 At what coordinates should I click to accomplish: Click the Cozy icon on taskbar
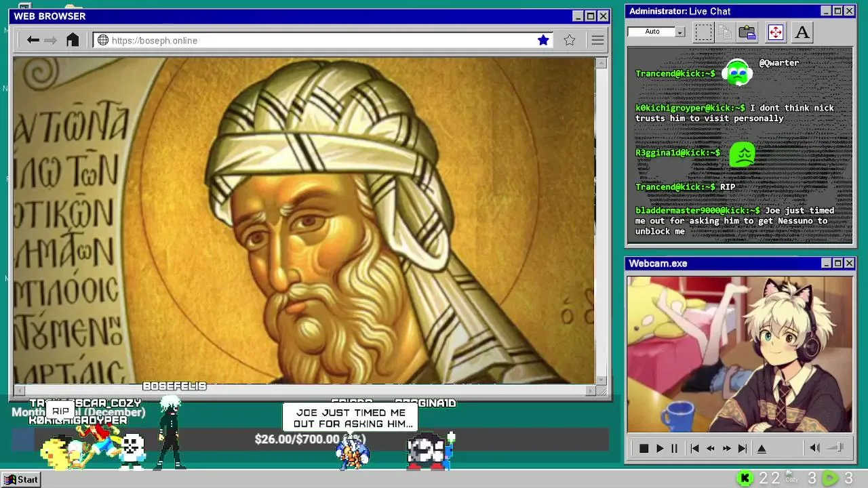click(791, 479)
